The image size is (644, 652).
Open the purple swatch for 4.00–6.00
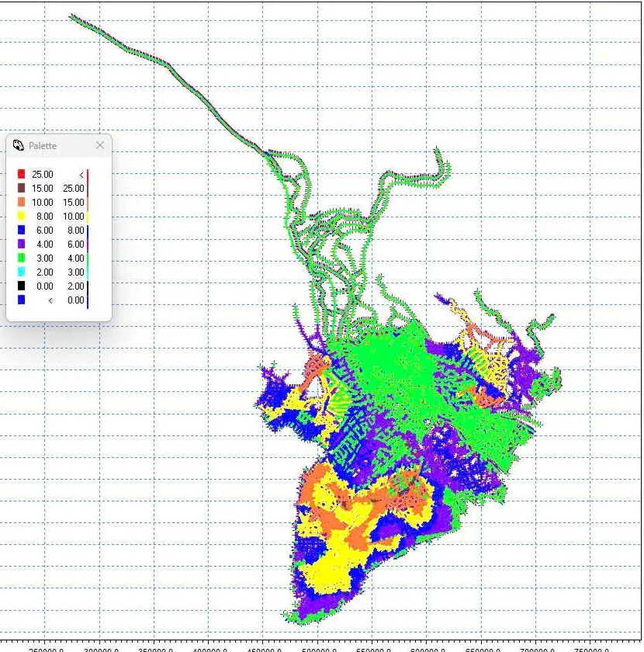coord(21,244)
